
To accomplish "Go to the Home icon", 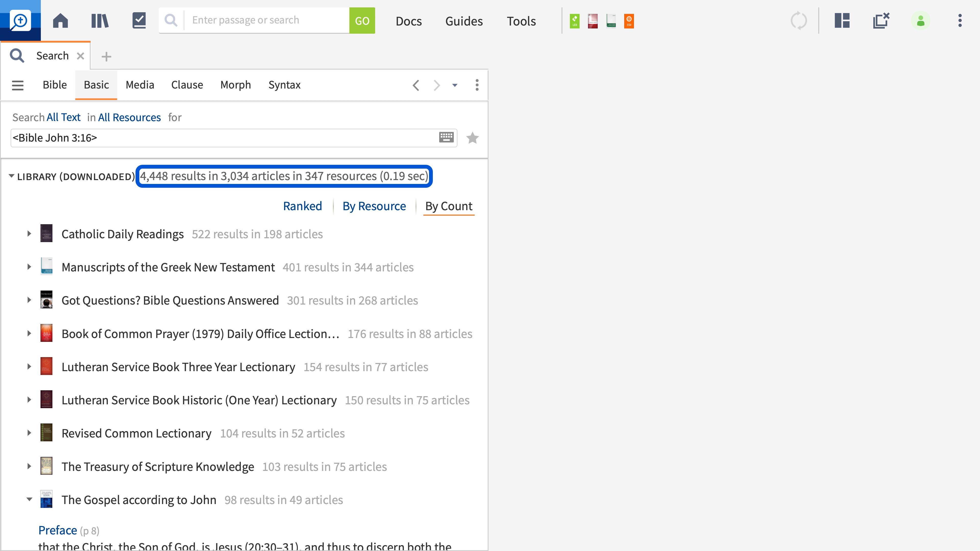I will click(x=60, y=20).
